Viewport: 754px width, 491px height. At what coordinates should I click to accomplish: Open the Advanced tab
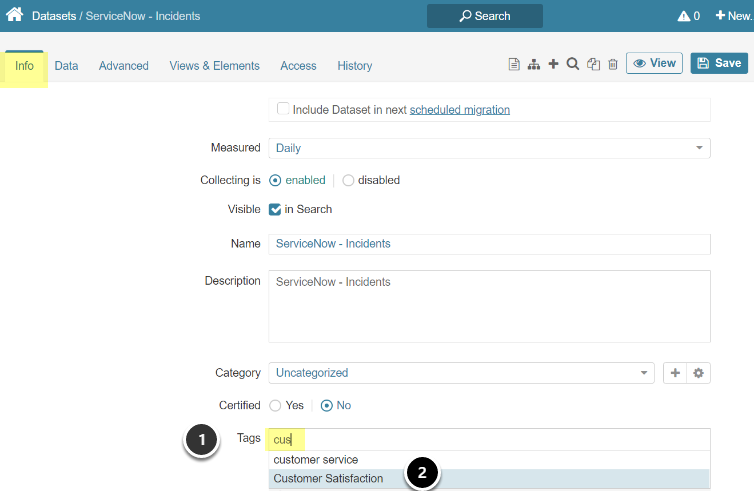(x=124, y=66)
